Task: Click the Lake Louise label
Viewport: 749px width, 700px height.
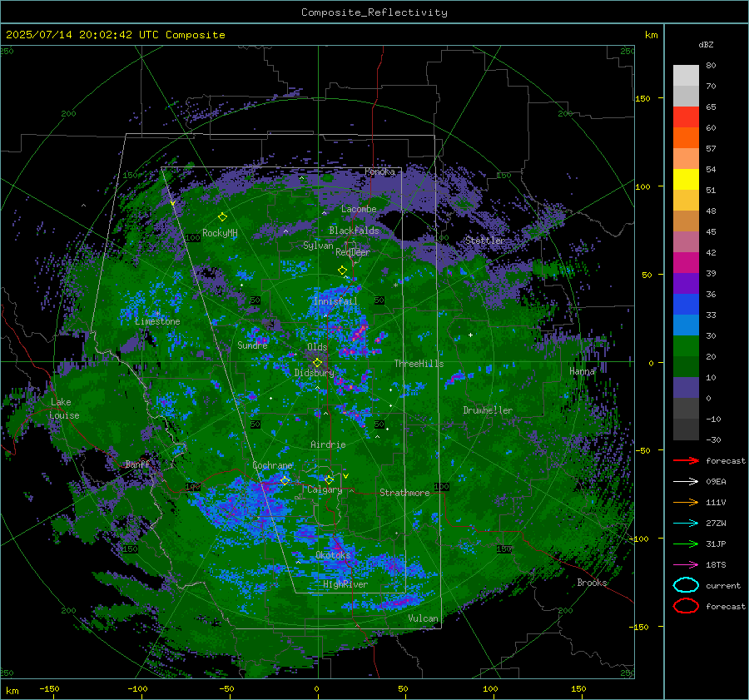Action: point(65,409)
